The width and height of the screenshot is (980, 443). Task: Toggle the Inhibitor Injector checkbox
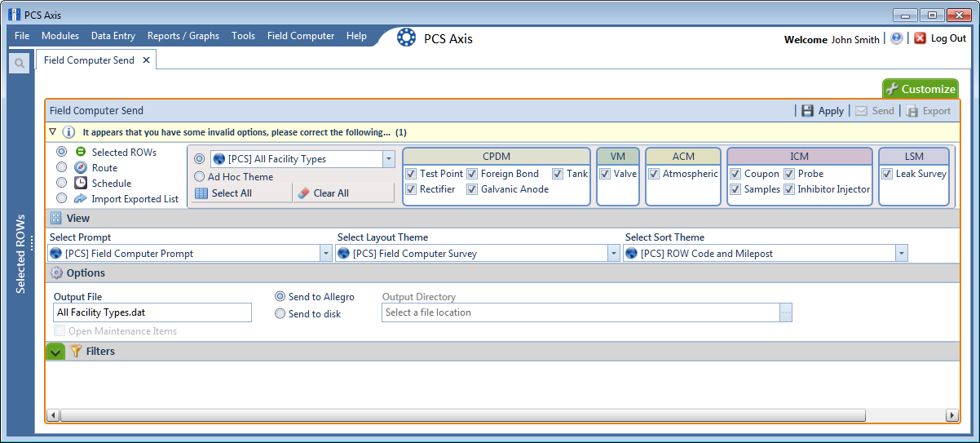pyautogui.click(x=789, y=189)
